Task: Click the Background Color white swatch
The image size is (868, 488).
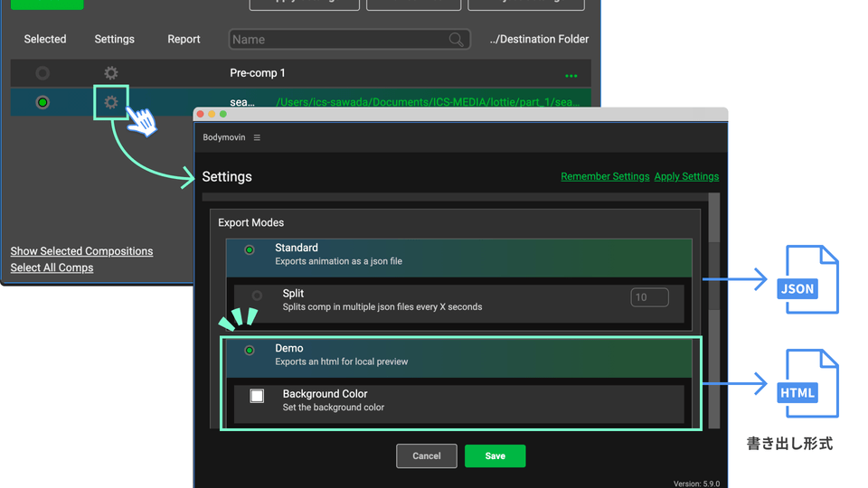Action: (x=257, y=396)
